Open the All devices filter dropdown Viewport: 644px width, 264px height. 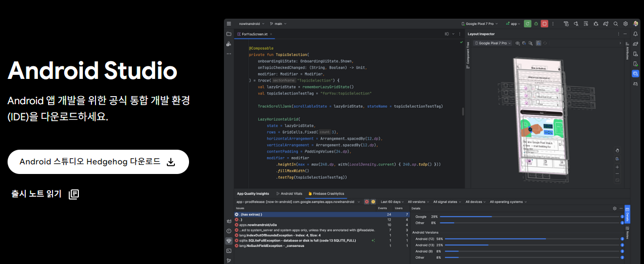(x=476, y=202)
